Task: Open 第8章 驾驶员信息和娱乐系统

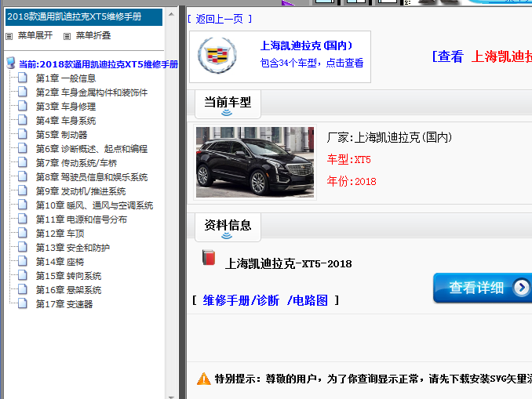Action: click(92, 177)
